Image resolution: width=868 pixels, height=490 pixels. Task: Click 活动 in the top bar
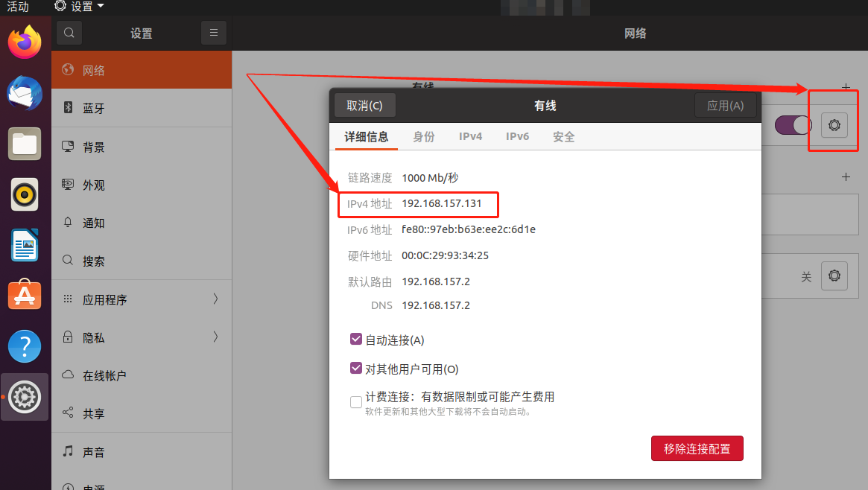(18, 7)
